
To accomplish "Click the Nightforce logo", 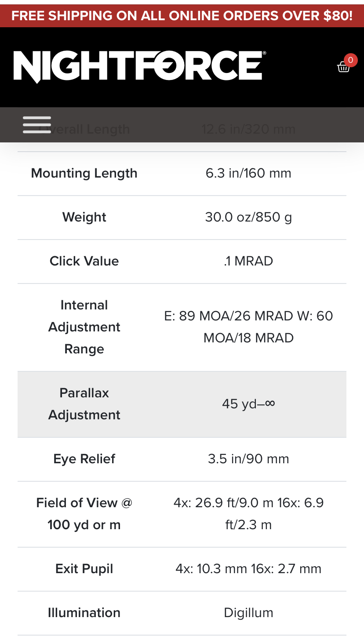I will coord(140,67).
